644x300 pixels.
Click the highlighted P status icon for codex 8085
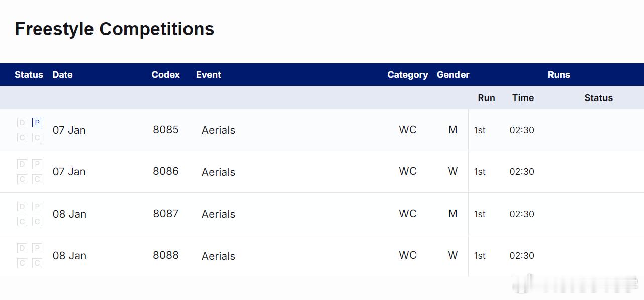coord(37,122)
